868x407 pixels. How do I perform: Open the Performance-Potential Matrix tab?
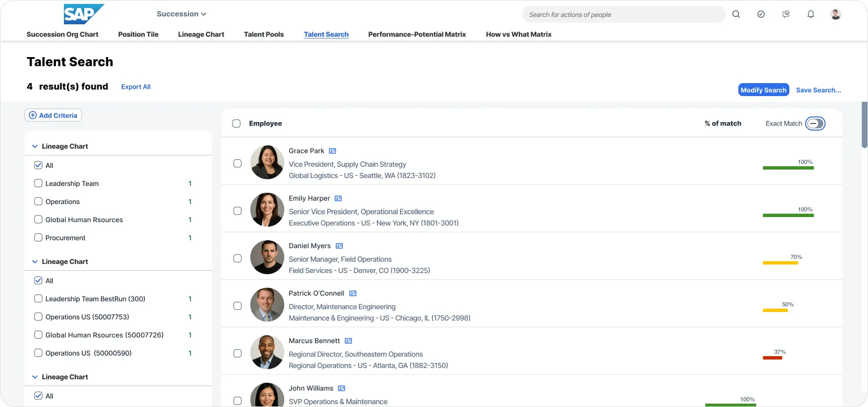click(417, 34)
